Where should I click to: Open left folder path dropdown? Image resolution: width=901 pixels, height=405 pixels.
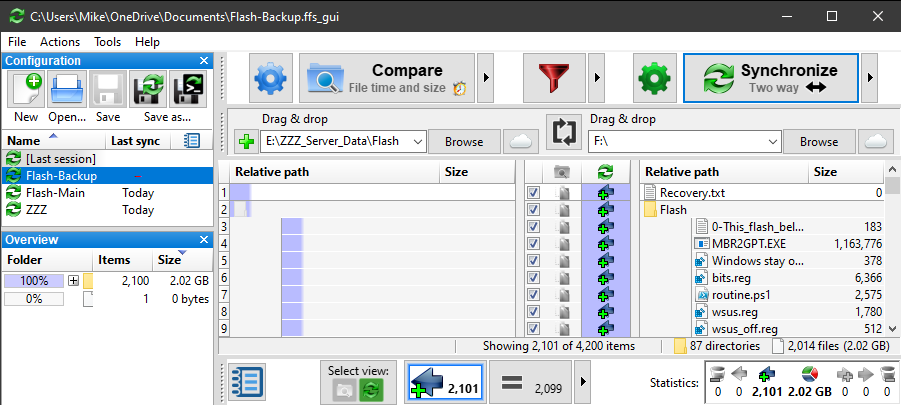coord(417,141)
